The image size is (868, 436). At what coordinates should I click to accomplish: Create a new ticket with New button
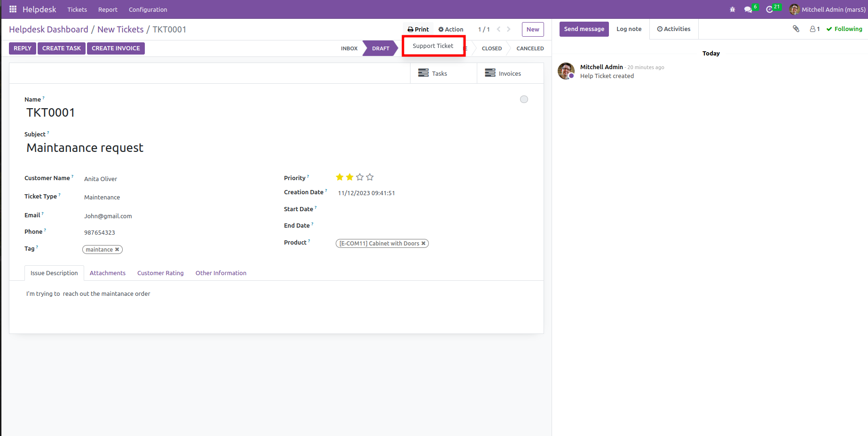[x=533, y=29]
